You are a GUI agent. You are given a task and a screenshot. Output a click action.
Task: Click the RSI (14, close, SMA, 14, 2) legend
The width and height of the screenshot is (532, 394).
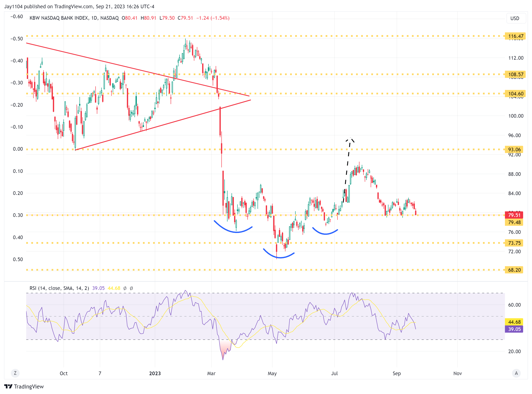pos(59,288)
